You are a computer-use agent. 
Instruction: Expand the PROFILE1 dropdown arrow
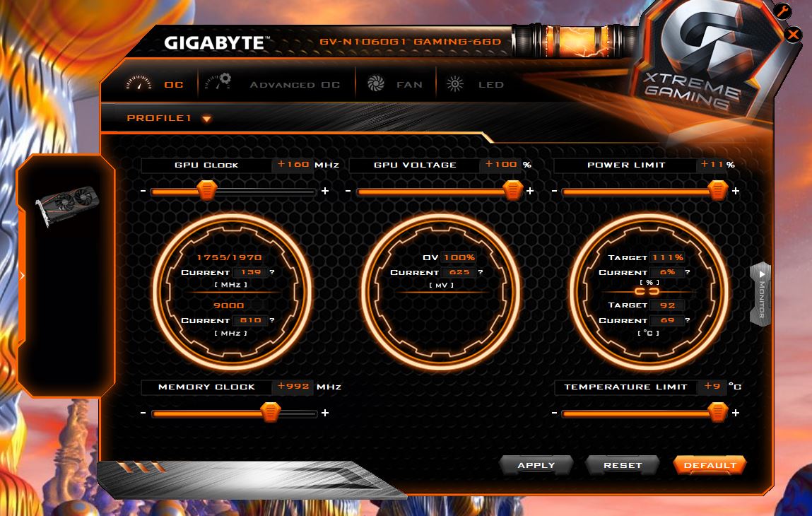[206, 119]
